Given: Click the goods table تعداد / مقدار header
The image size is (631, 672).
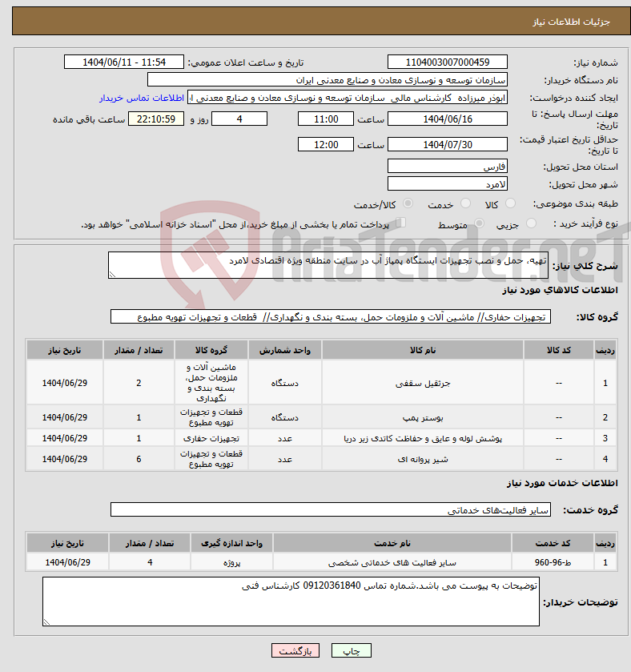Looking at the screenshot, I should pos(139,350).
